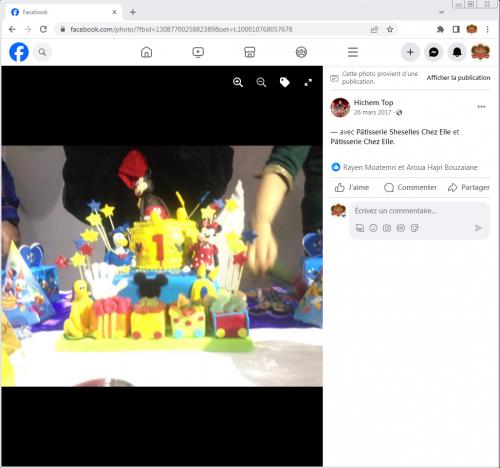Add a sticker to comment
This screenshot has width=500, height=468.
tap(414, 228)
